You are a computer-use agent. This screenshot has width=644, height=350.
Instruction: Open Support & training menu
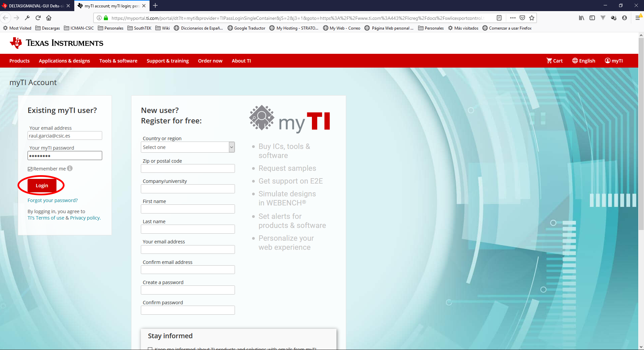168,61
